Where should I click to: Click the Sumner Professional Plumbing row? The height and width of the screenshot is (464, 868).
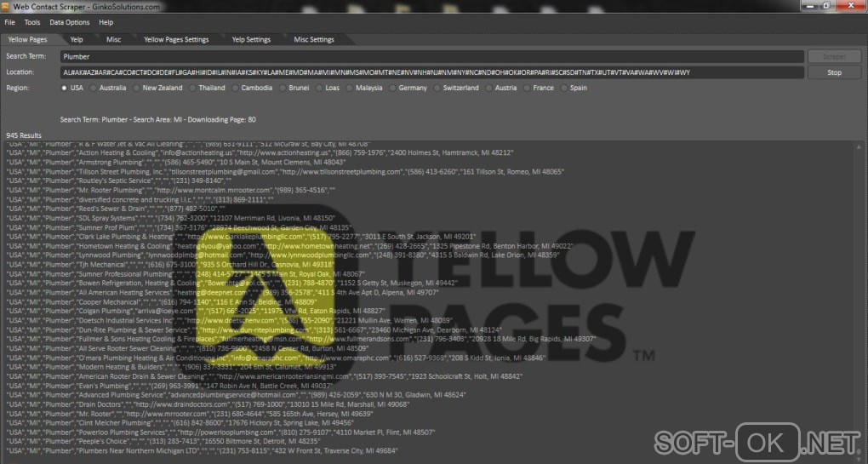point(186,274)
